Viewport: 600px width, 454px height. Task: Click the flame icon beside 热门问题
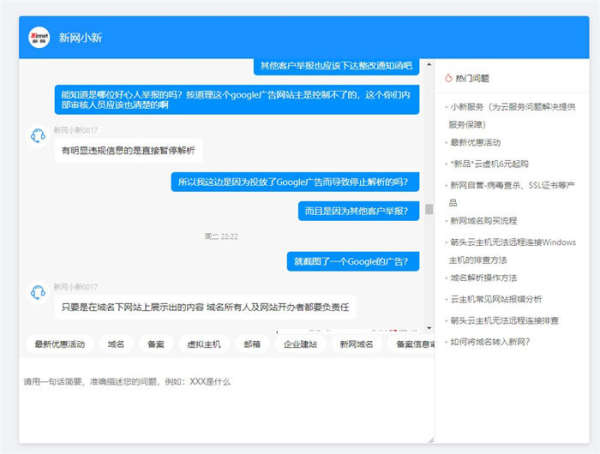coord(448,77)
